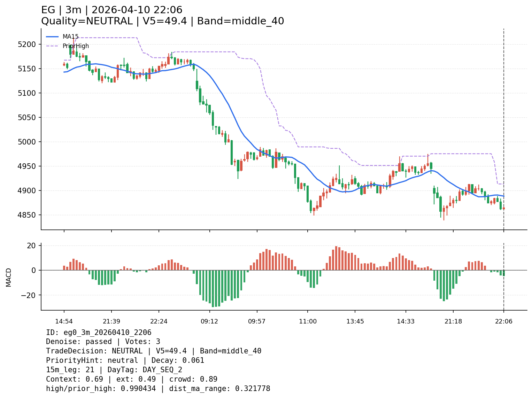Click the 22:06 time axis label

[x=503, y=321]
